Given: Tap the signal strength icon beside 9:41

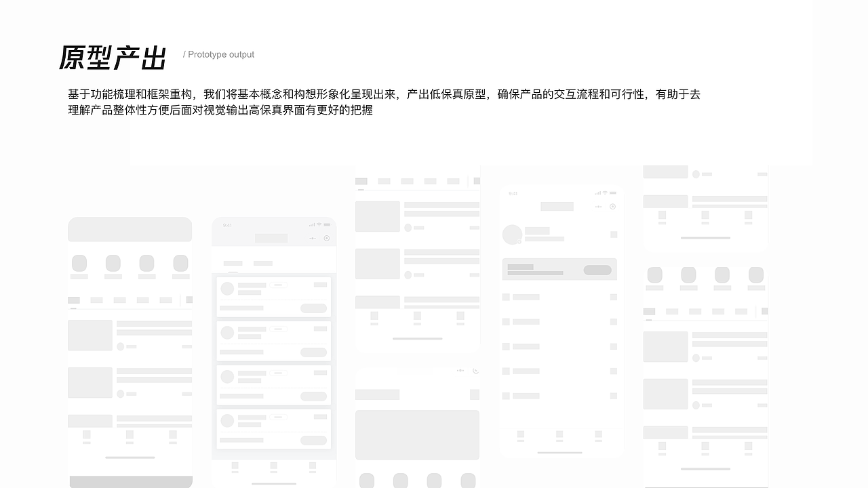Looking at the screenshot, I should tap(312, 224).
